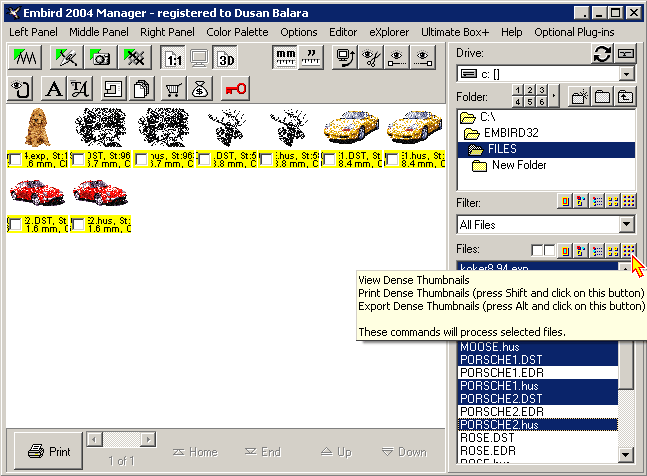The width and height of the screenshot is (647, 476).
Task: Click the eye with left-end square marker icon
Action: (x=397, y=58)
